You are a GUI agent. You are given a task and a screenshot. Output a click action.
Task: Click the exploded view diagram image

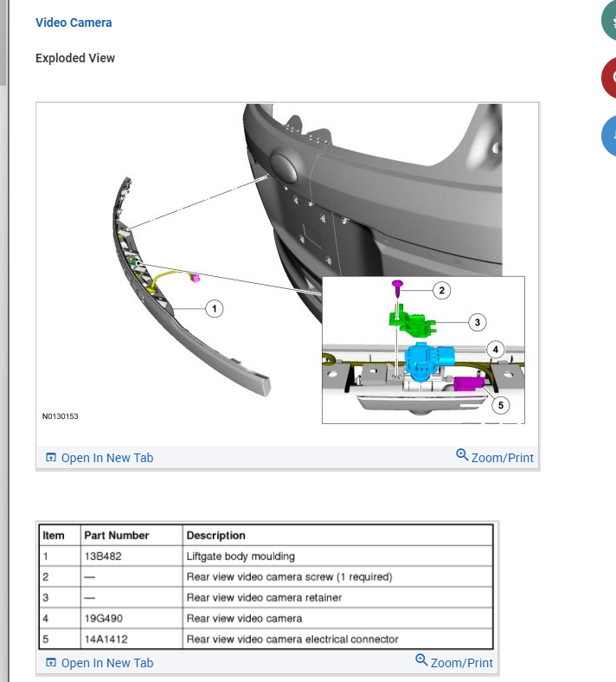tap(287, 274)
